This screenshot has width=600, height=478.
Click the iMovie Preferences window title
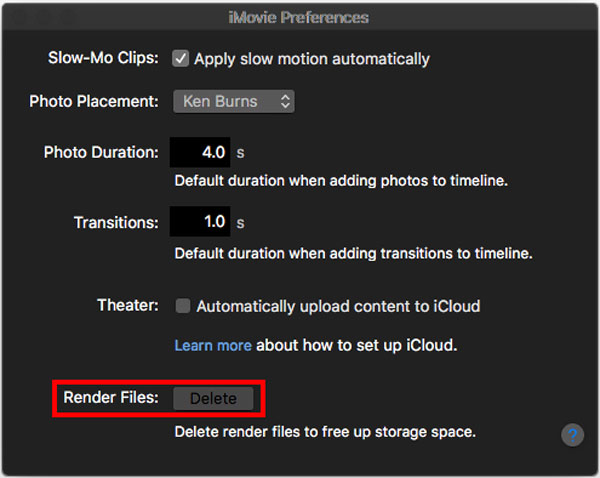click(x=298, y=18)
